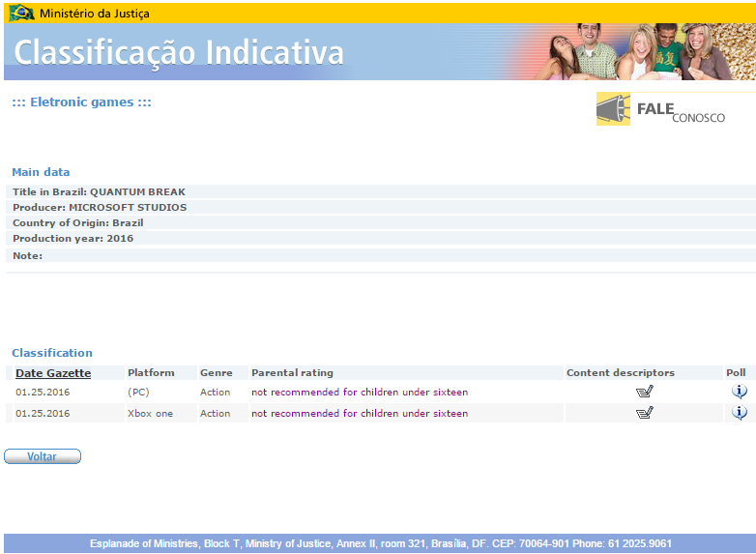The width and height of the screenshot is (756, 554).
Task: Select the Producer: MICROSOFT STUDIOS row
Action: 381,207
